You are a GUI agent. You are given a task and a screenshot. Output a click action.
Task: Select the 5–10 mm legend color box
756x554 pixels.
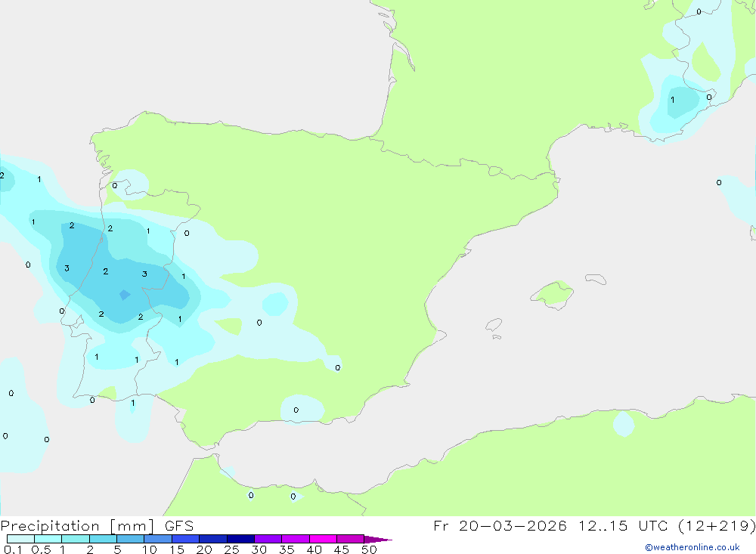pyautogui.click(x=131, y=539)
